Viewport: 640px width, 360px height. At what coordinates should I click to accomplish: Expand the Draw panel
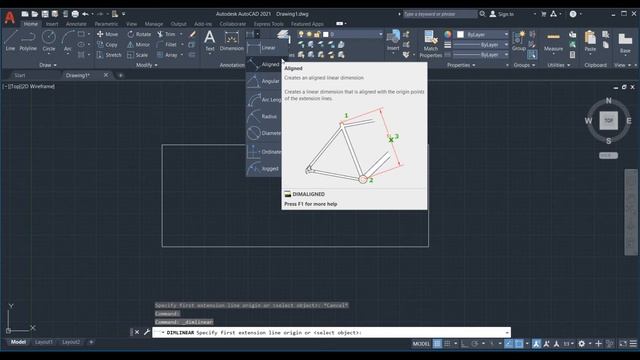[48, 65]
